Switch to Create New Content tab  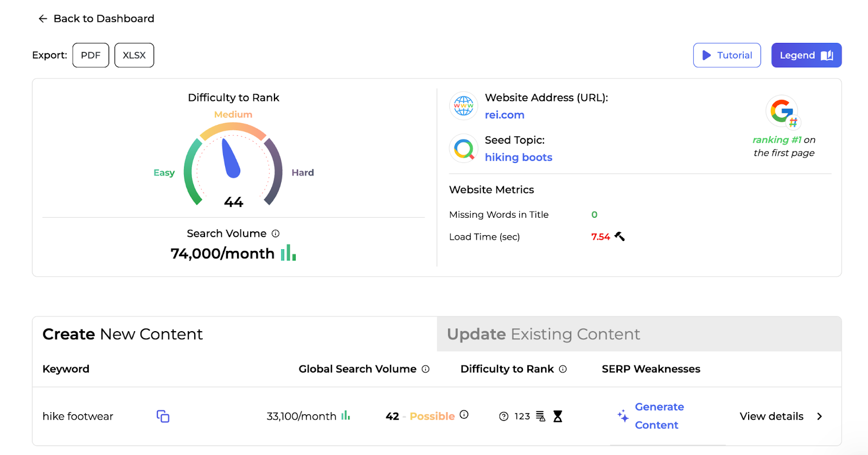tap(123, 334)
